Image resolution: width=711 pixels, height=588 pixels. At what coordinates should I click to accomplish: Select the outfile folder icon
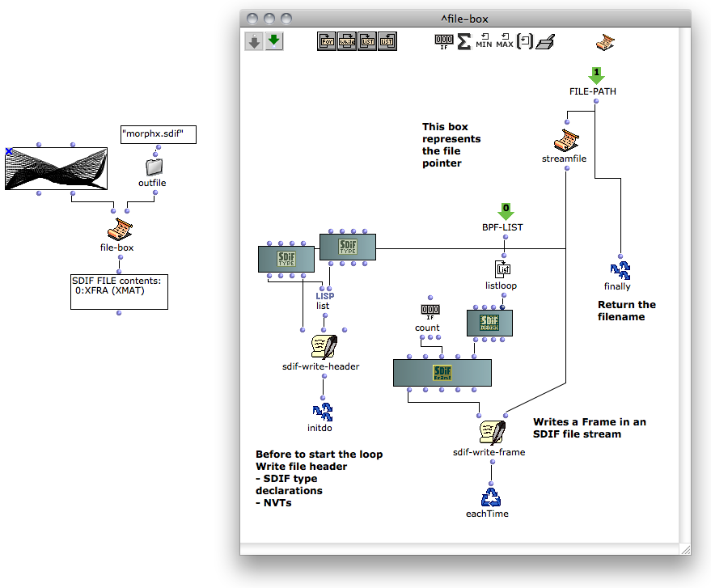154,167
